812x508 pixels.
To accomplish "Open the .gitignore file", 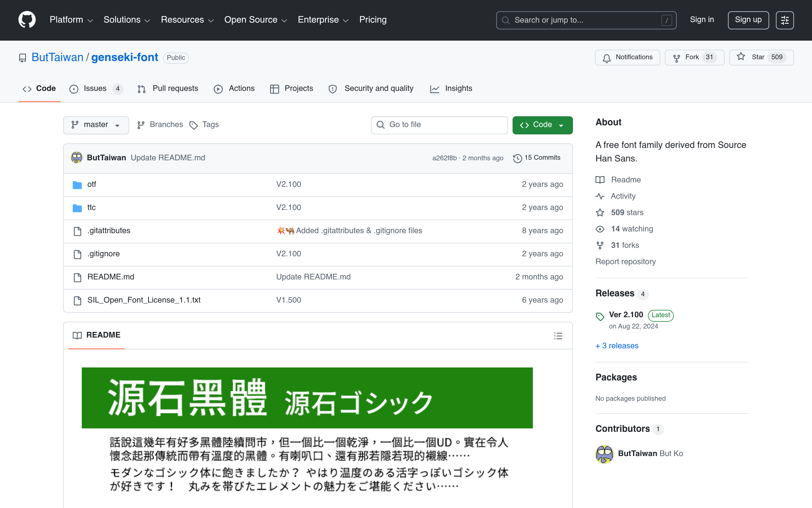I will [103, 254].
